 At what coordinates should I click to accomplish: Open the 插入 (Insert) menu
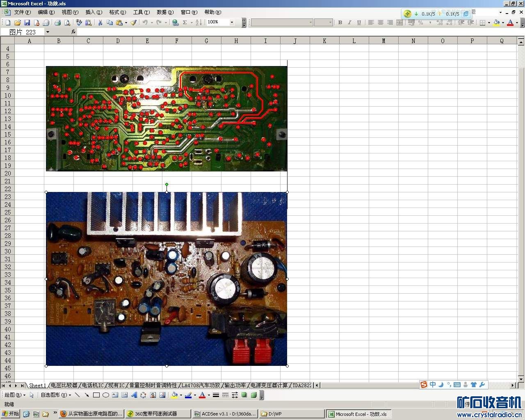pos(94,12)
